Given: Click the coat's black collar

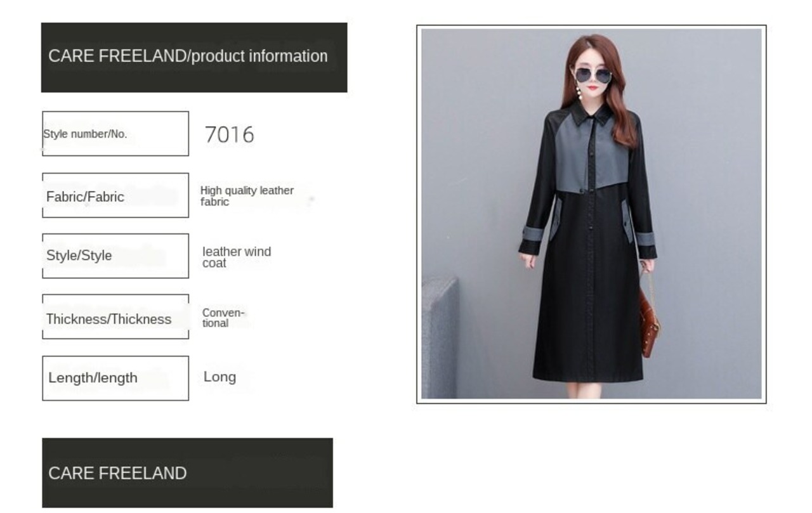Looking at the screenshot, I should click(591, 114).
